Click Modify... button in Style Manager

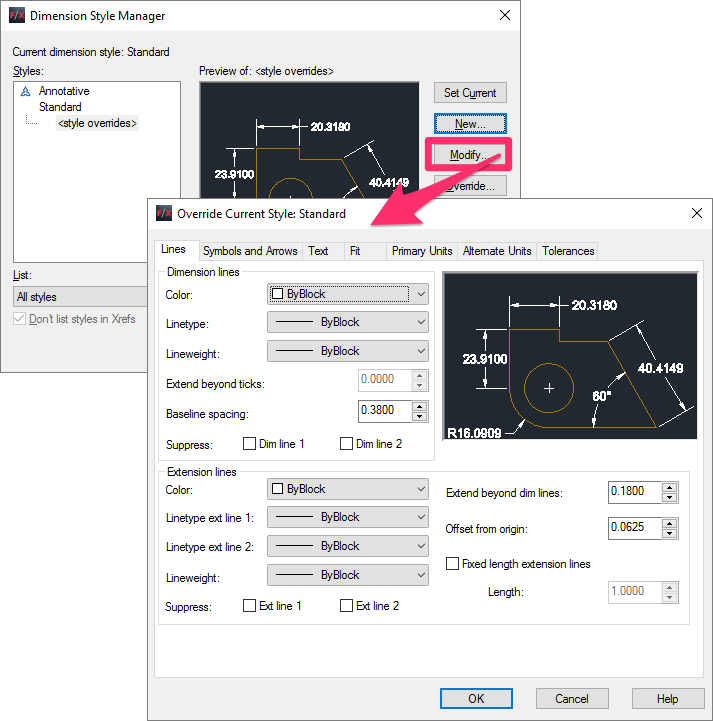coord(469,155)
